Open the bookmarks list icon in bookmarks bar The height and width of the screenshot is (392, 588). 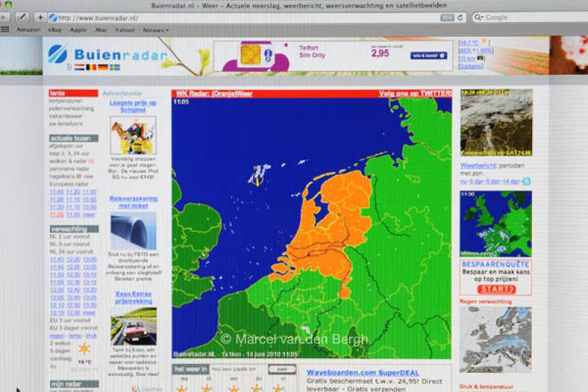point(5,29)
